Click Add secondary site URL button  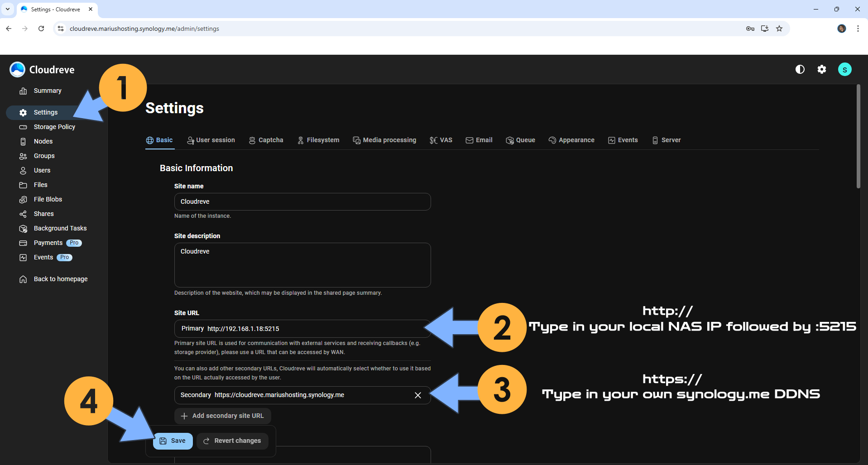(222, 416)
